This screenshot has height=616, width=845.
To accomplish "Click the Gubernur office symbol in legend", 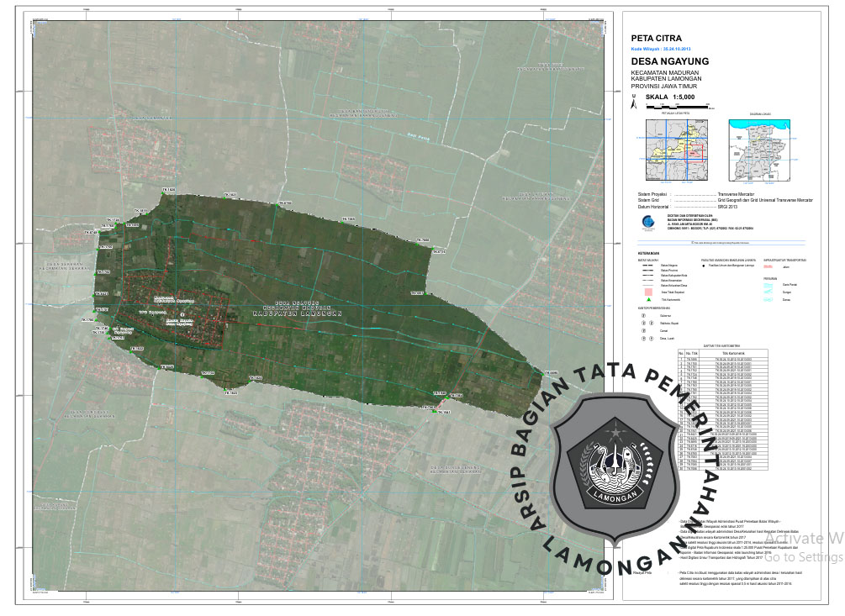I will click(x=644, y=314).
